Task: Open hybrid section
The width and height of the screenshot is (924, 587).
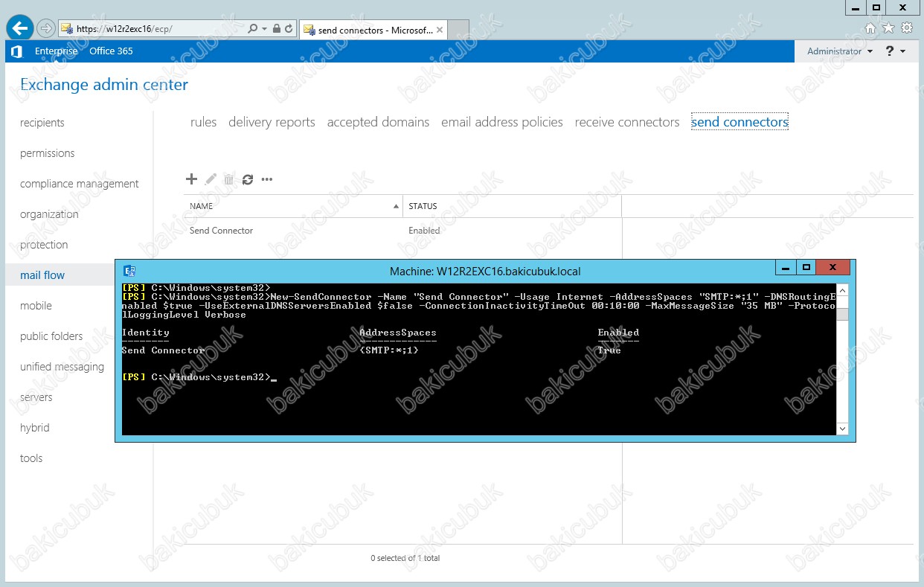Action: click(34, 428)
